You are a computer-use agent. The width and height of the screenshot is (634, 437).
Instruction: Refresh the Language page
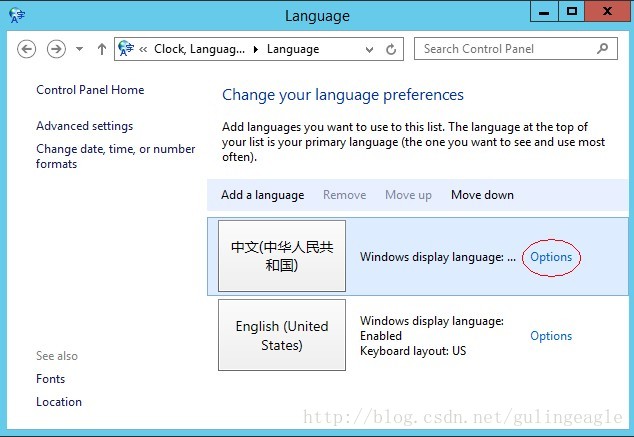pos(391,49)
